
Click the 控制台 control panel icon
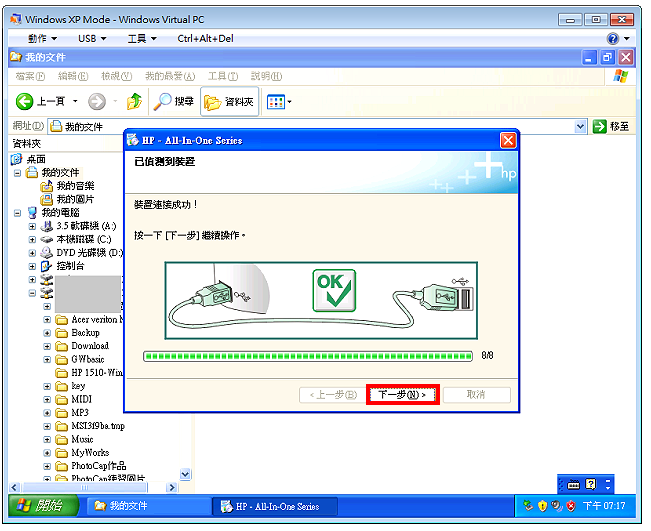(46, 266)
